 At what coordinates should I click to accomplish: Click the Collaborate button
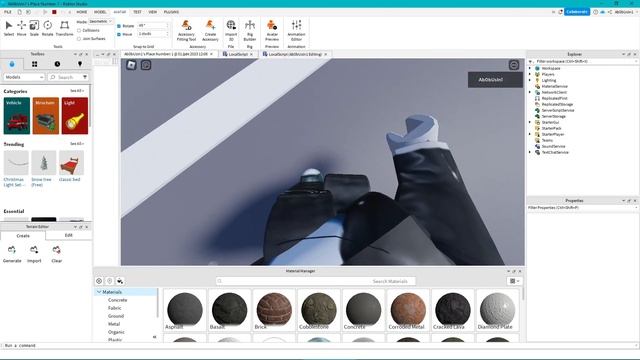pos(577,12)
